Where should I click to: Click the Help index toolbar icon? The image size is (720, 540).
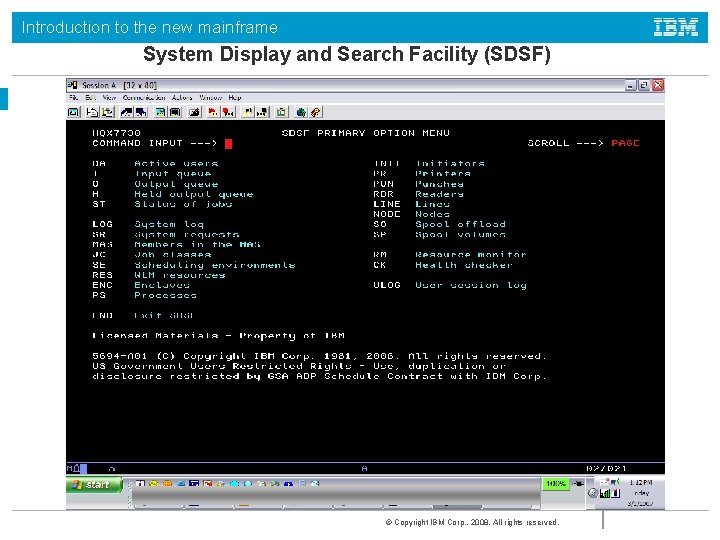pos(316,112)
